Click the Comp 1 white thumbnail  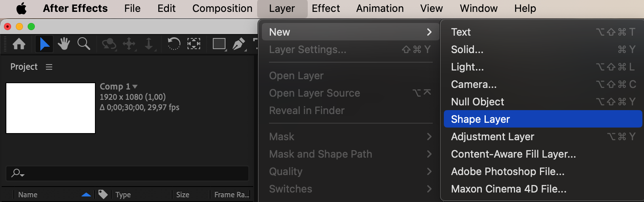click(51, 108)
